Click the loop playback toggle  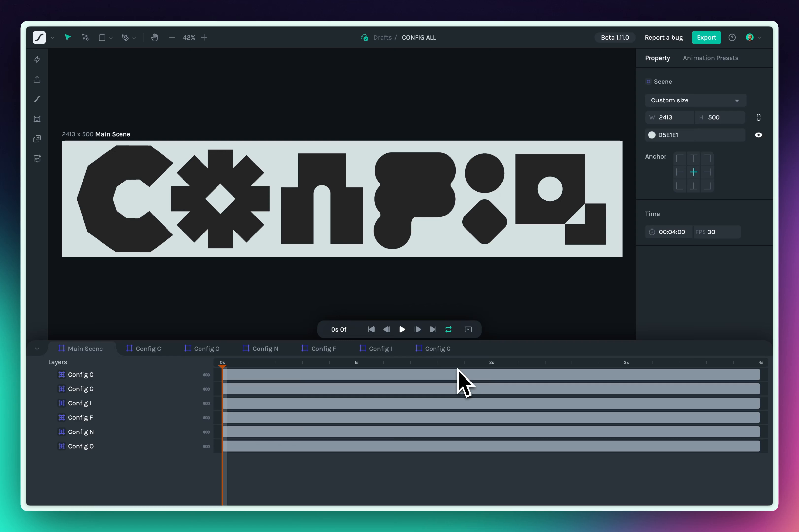(x=449, y=330)
